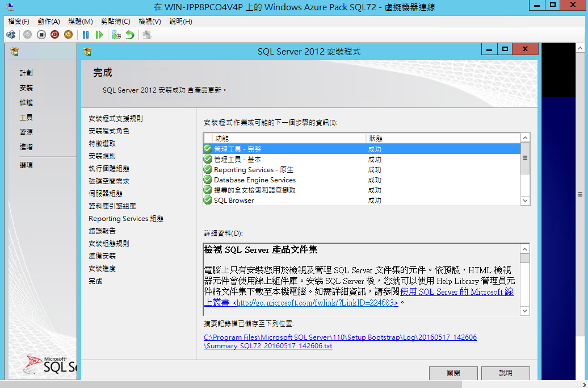Click the VM window vertical scroll-up arrow
Image resolution: width=588 pixels, height=388 pixels.
coord(580,48)
